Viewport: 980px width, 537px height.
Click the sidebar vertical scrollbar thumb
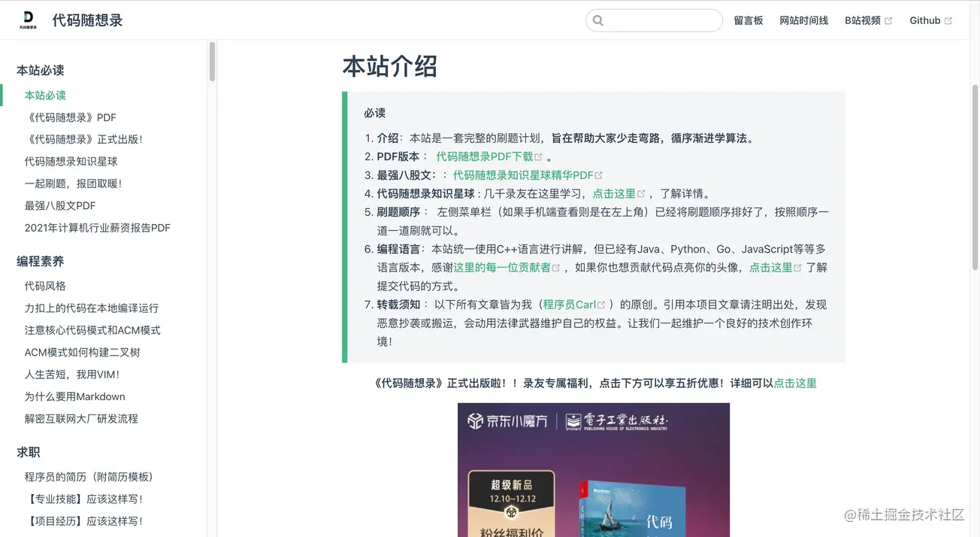[213, 62]
